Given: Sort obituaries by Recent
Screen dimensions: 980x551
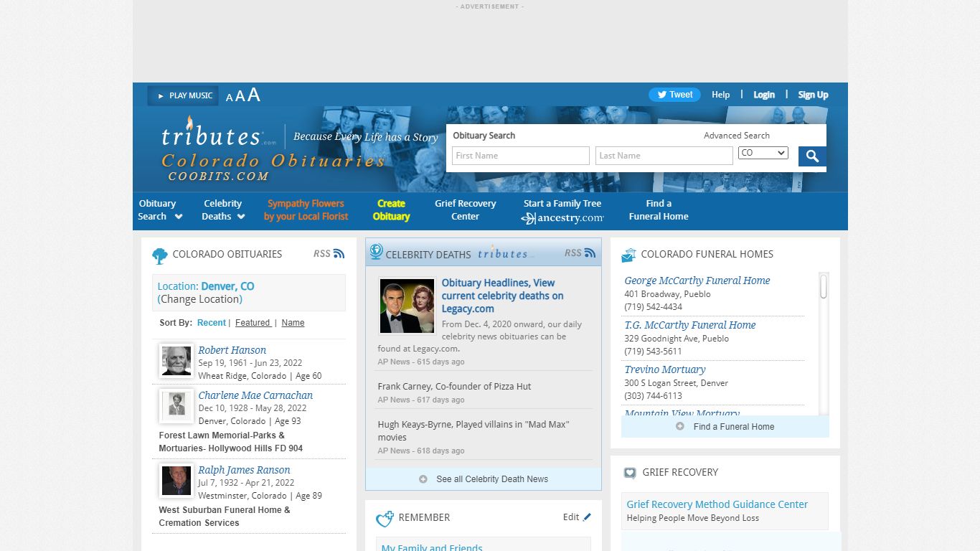Looking at the screenshot, I should [x=212, y=323].
